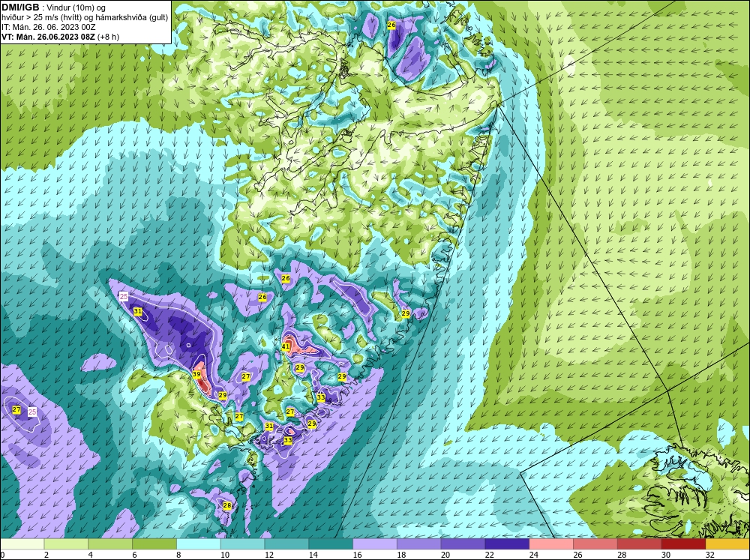Select the 6–8 m/s olive green legend swatch
The height and width of the screenshot is (560, 750).
pyautogui.click(x=154, y=544)
